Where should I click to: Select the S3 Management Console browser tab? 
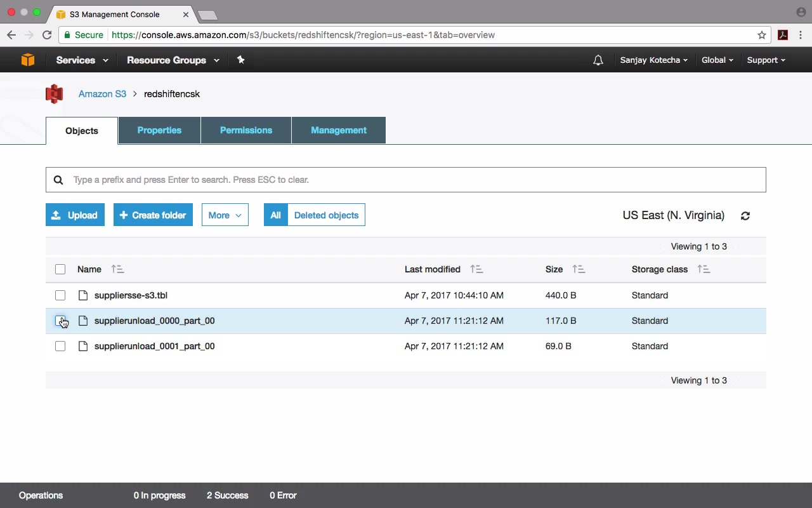coord(121,14)
